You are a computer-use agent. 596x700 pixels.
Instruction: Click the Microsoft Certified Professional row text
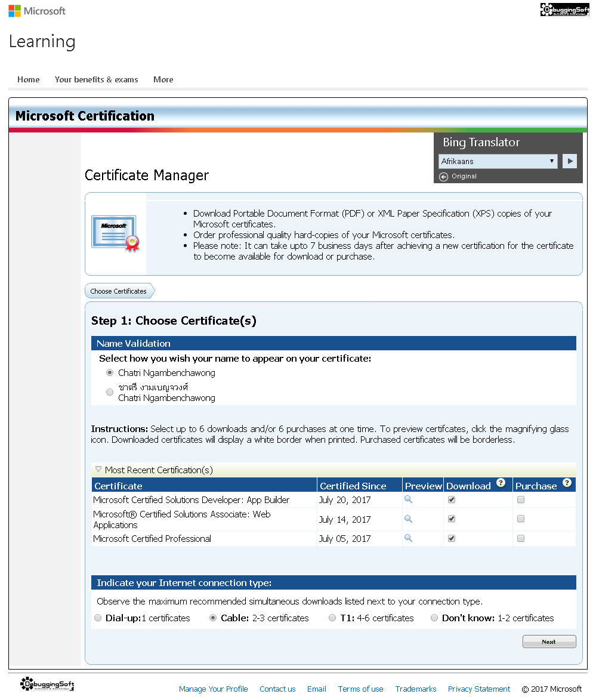152,539
